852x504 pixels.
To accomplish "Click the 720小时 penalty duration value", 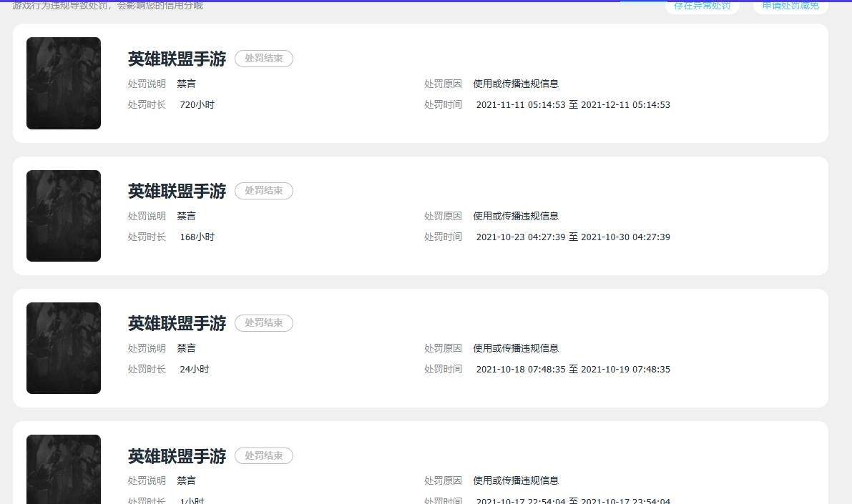I will (197, 105).
